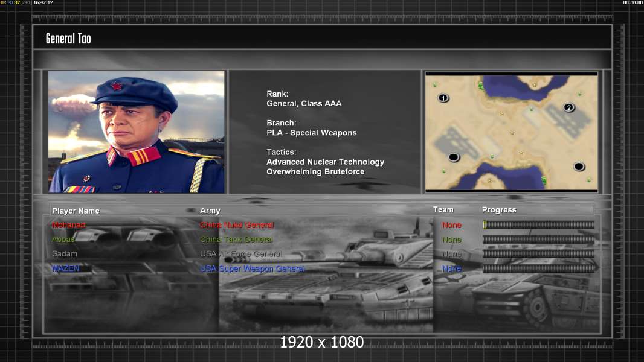The height and width of the screenshot is (362, 644).
Task: Click Mohanad's loading progress bar
Action: (x=538, y=225)
